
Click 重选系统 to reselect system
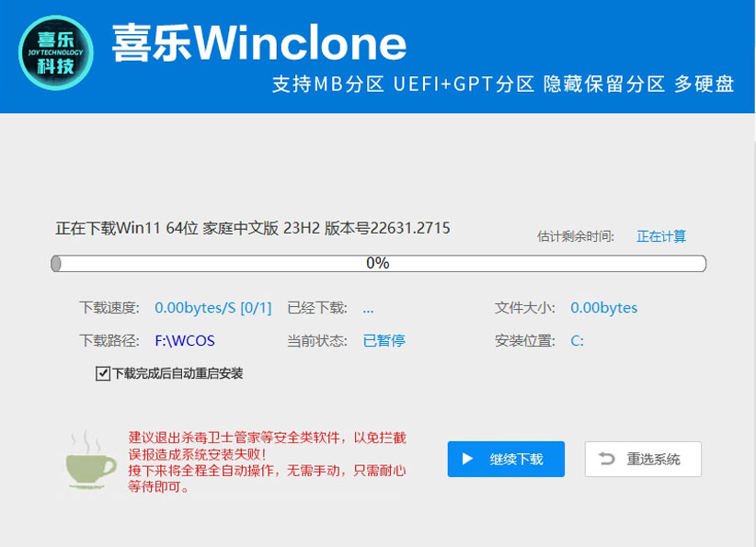[643, 459]
